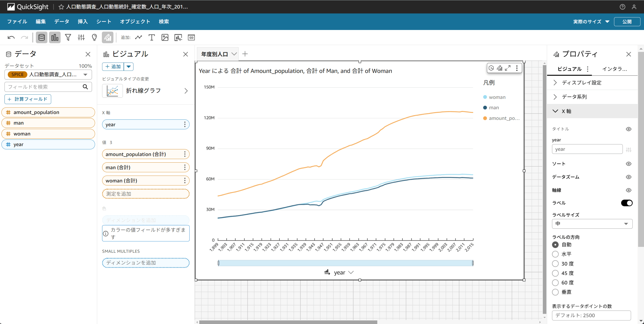Viewport: 644px width, 324px height.
Task: Add an image via picture icon
Action: (165, 38)
